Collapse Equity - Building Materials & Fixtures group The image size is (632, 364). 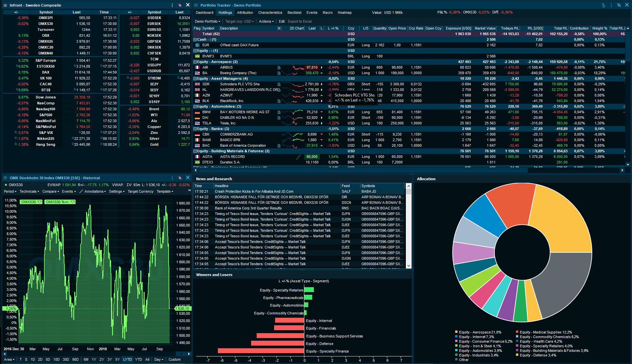195,151
